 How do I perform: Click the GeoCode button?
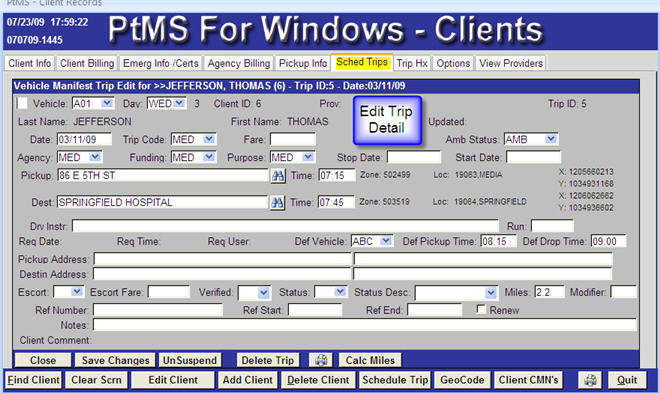(x=462, y=380)
